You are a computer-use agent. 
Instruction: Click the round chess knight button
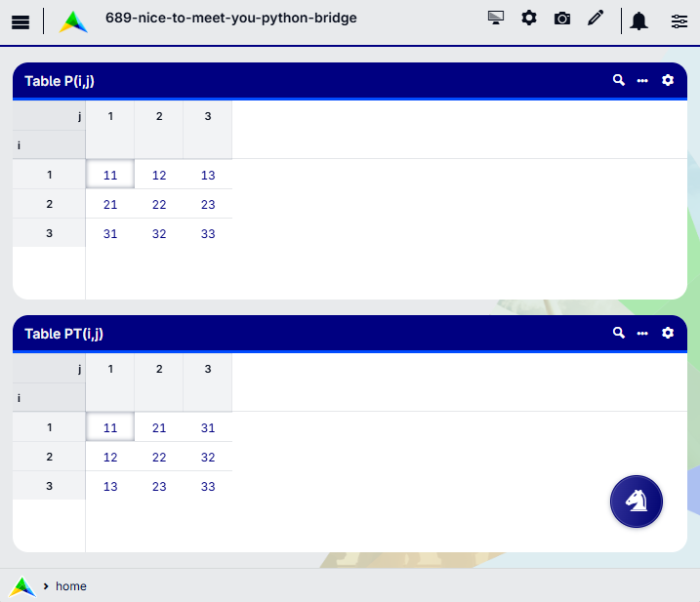coord(637,502)
